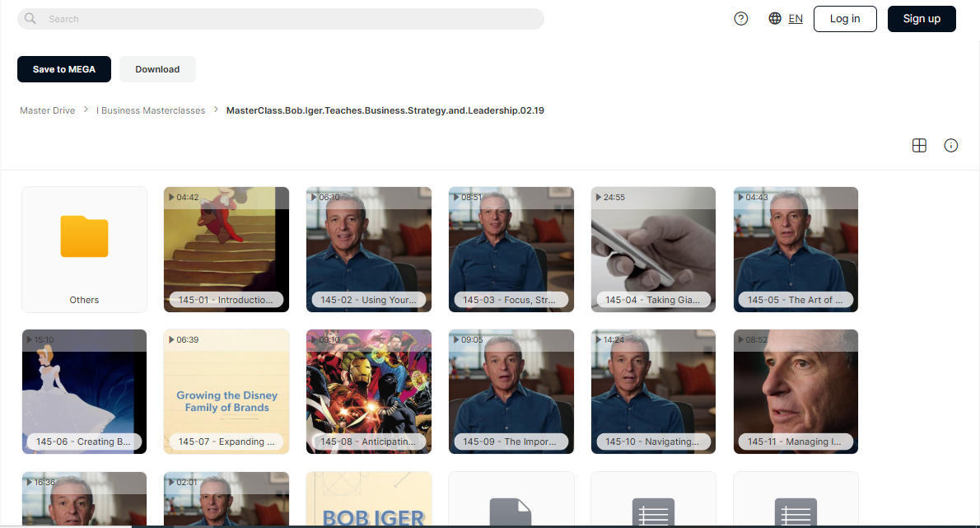Open video 145-06 Creating thumbnail
Screen dimensions: 980x528
[84, 392]
